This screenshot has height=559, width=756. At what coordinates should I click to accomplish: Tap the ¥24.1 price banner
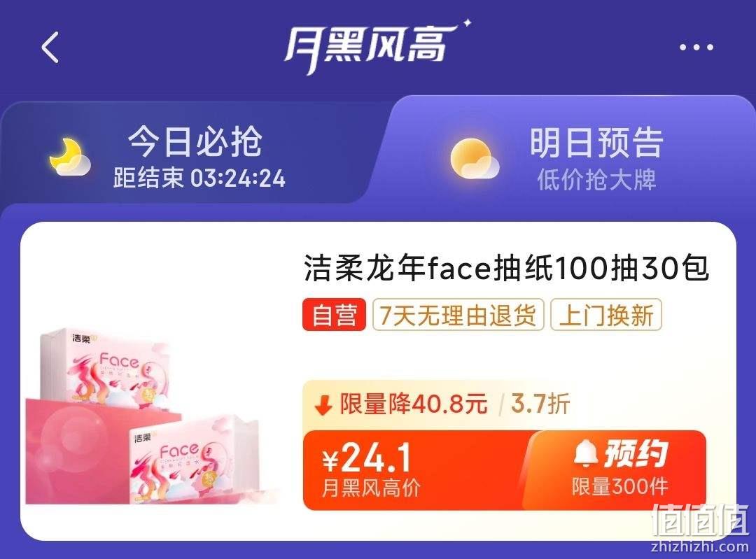(414, 470)
